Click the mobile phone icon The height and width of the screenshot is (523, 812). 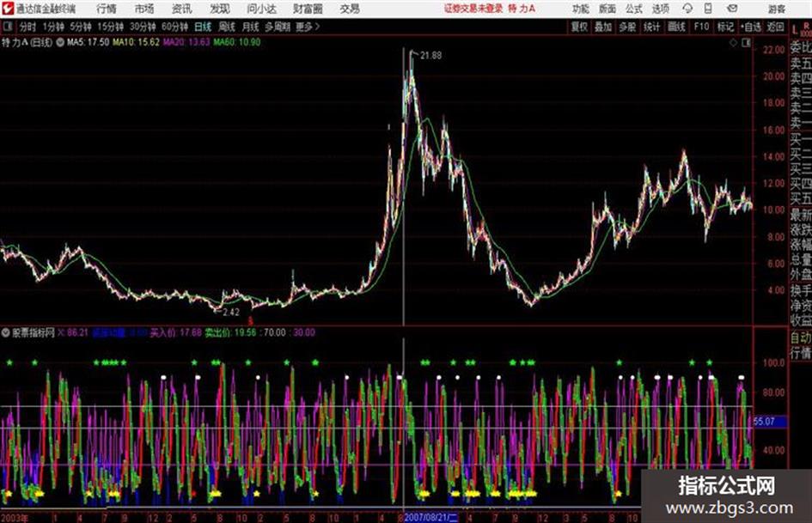[708, 9]
